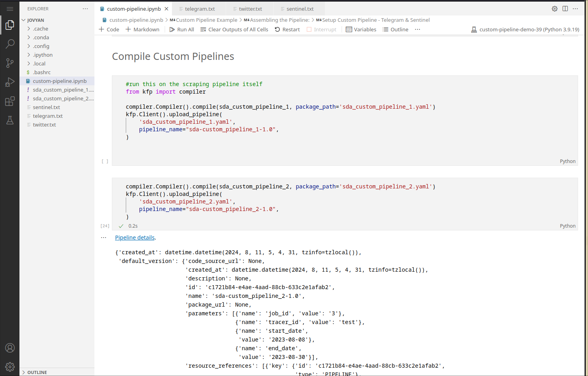Close the custom-pipeline.ipynb tab
The image size is (588, 376).
pos(167,9)
